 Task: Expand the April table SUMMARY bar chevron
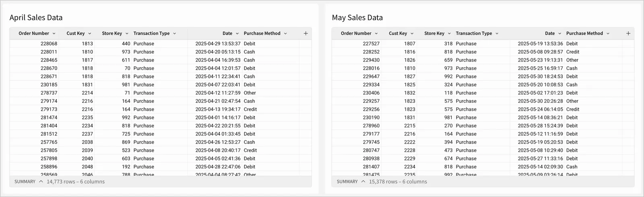click(x=41, y=182)
